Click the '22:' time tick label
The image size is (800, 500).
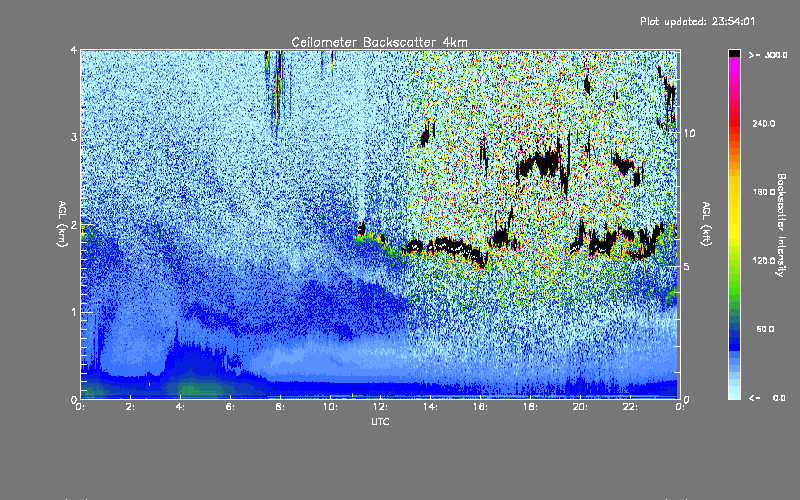tap(630, 407)
